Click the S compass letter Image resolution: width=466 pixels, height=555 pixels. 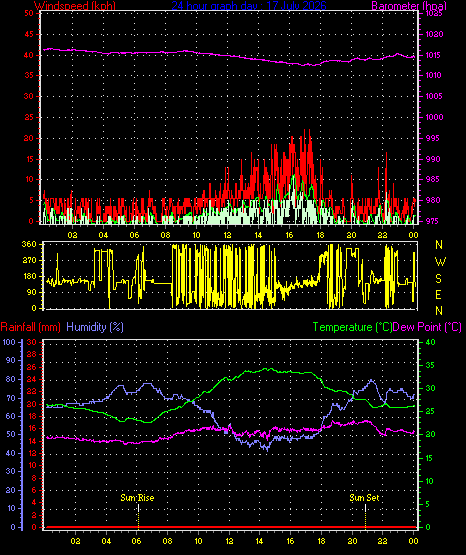(439, 279)
